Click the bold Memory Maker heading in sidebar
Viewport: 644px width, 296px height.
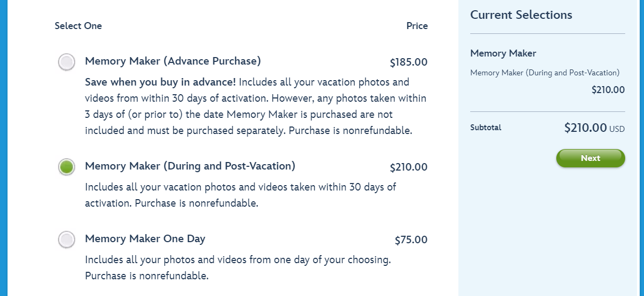503,53
